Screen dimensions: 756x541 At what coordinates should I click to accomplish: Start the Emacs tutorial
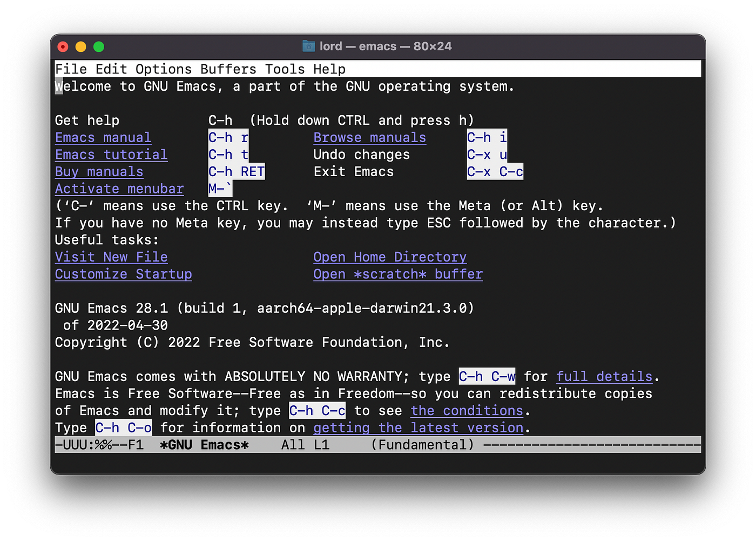111,155
